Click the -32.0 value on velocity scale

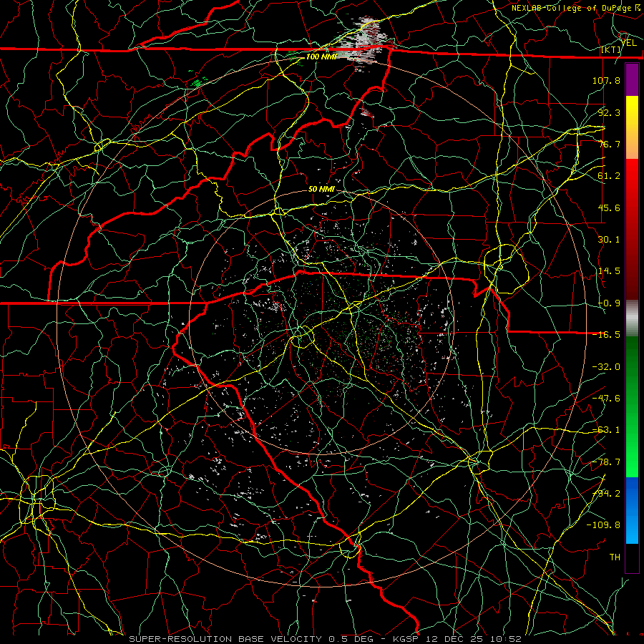(606, 367)
